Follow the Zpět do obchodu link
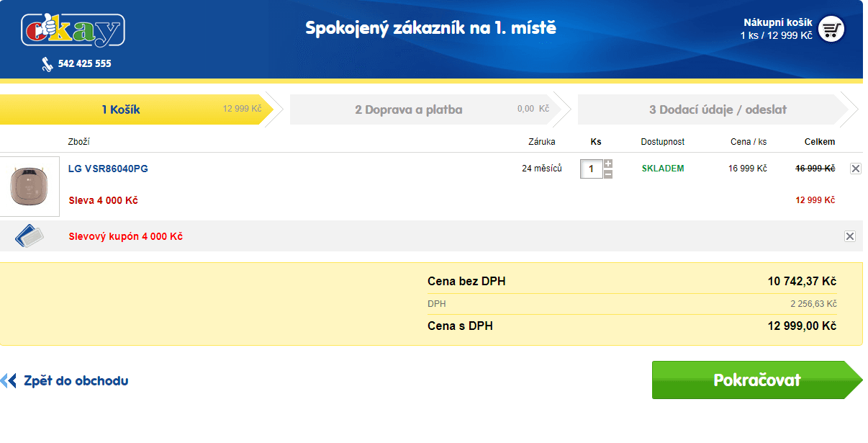The width and height of the screenshot is (868, 443). click(76, 381)
